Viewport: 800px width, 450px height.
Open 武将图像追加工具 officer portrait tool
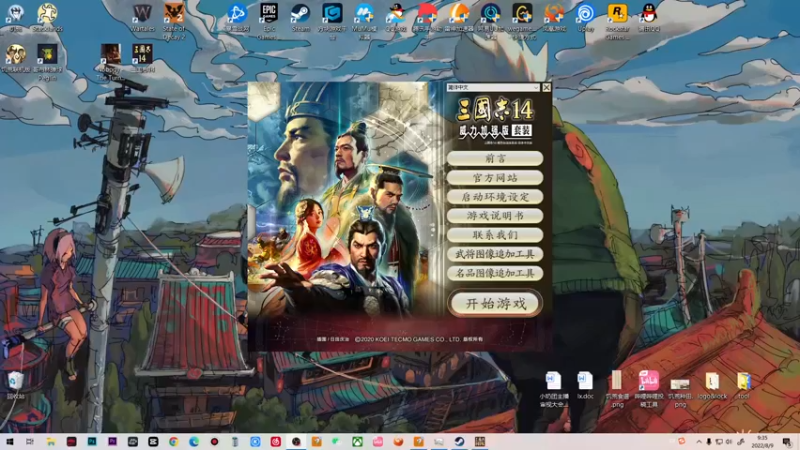point(495,254)
